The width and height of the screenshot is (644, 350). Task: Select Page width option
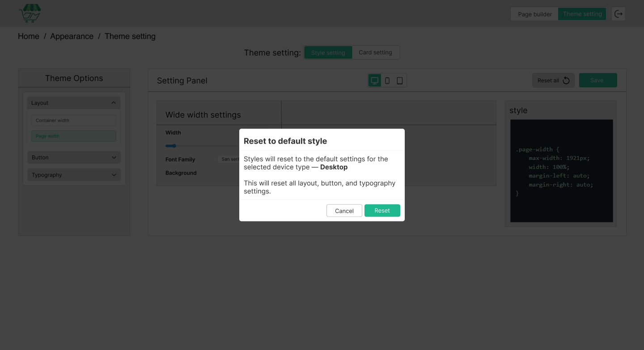coord(74,136)
